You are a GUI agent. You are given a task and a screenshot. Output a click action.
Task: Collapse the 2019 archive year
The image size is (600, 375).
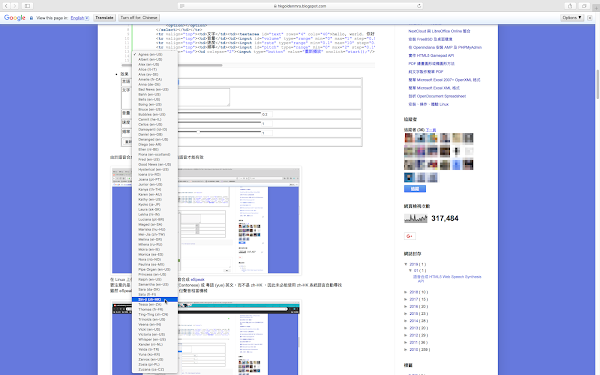(406, 264)
